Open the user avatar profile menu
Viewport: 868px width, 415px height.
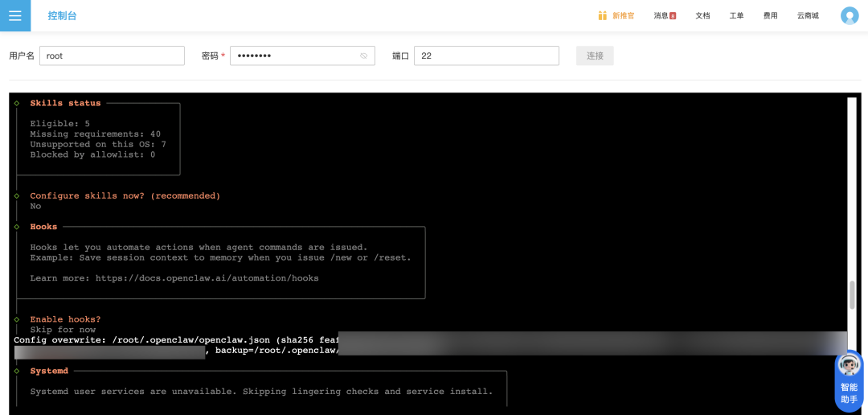click(x=850, y=15)
